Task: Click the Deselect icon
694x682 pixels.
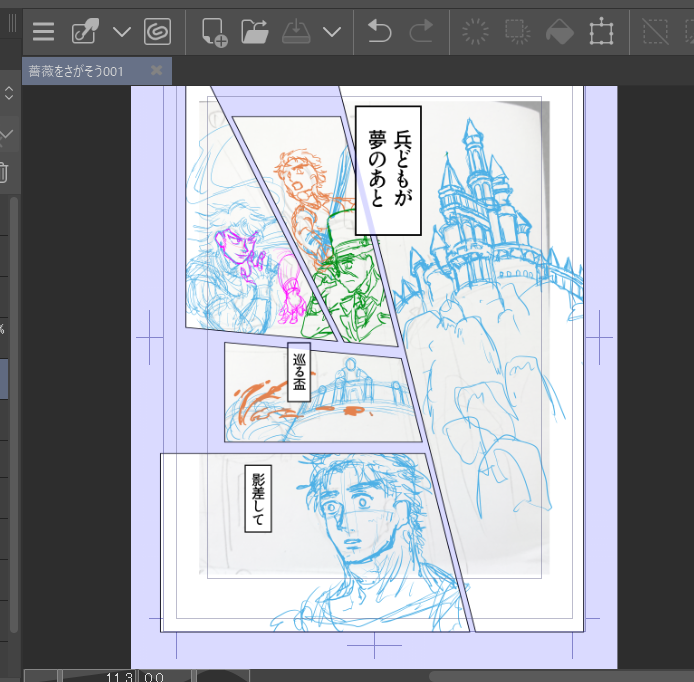Action: click(655, 31)
